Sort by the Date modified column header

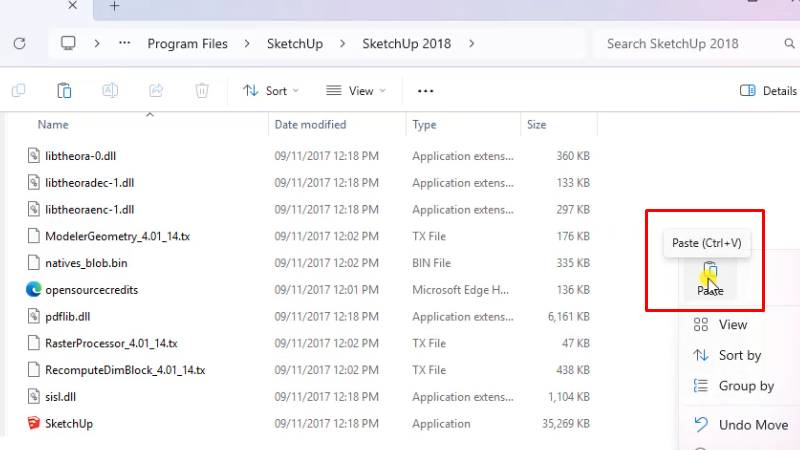point(310,125)
